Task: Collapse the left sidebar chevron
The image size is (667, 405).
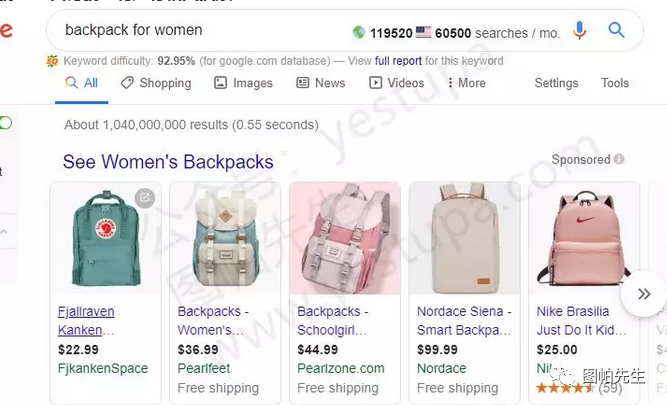Action: pos(4,232)
